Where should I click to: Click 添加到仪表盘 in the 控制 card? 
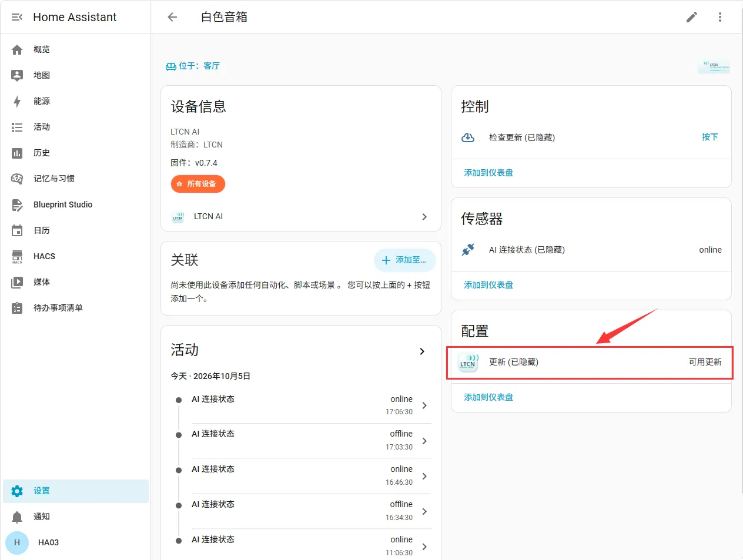pos(488,173)
